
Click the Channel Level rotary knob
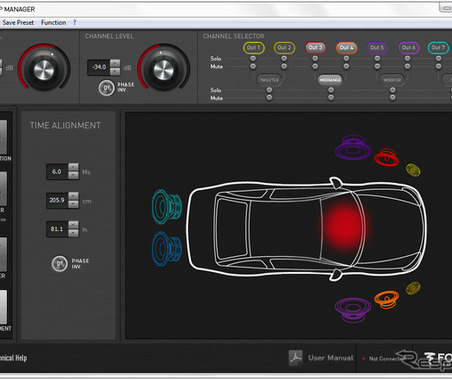tap(163, 70)
